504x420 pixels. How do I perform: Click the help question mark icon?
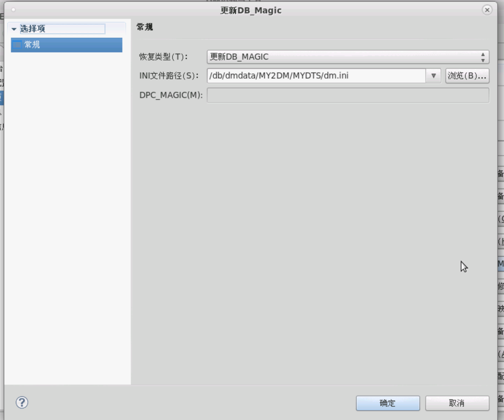[x=22, y=403]
